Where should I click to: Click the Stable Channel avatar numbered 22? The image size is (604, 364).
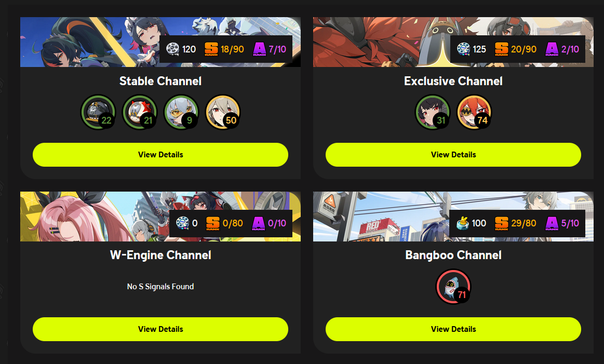point(98,113)
